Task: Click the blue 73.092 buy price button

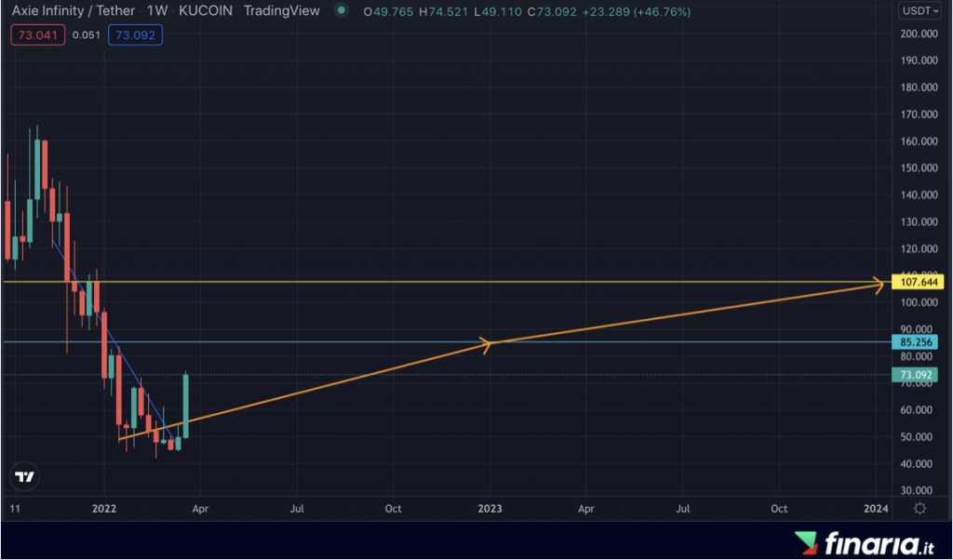Action: click(x=135, y=35)
